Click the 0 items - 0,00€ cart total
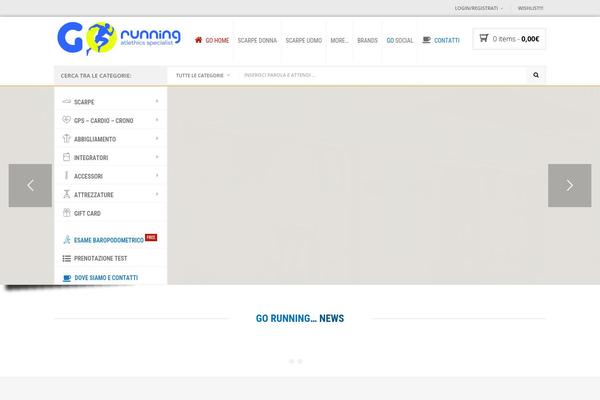Image resolution: width=600 pixels, height=400 pixels. (516, 39)
